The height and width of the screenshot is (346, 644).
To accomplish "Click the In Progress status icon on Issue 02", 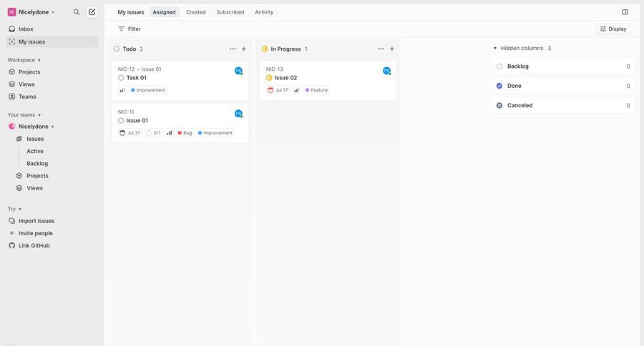I will click(269, 78).
